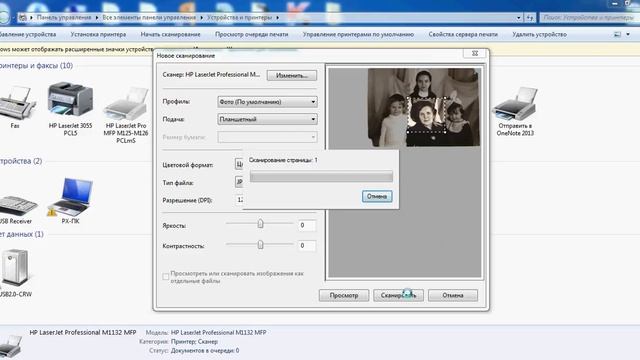The height and width of the screenshot is (360, 640).
Task: Click the refresh icon beside address bar
Action: click(x=530, y=18)
